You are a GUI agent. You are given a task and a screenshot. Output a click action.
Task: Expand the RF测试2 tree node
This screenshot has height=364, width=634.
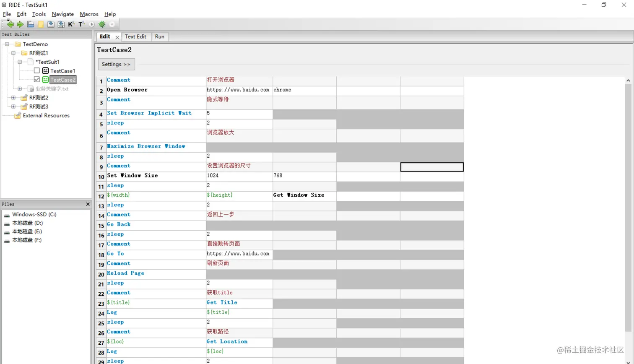point(13,98)
